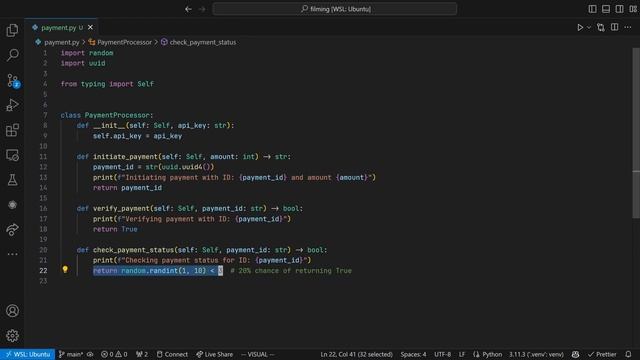Click the lightbulb code action on line 22
The width and height of the screenshot is (640, 360).
[x=65, y=269]
